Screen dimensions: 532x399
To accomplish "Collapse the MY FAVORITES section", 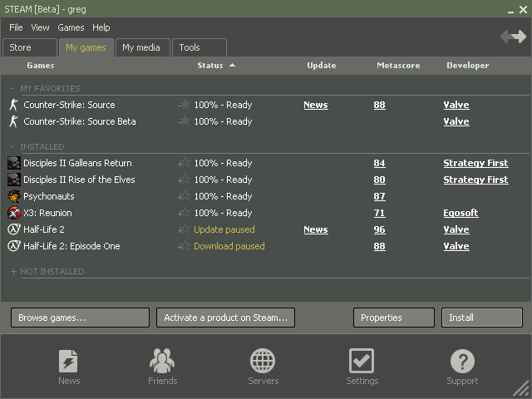I will pyautogui.click(x=12, y=89).
